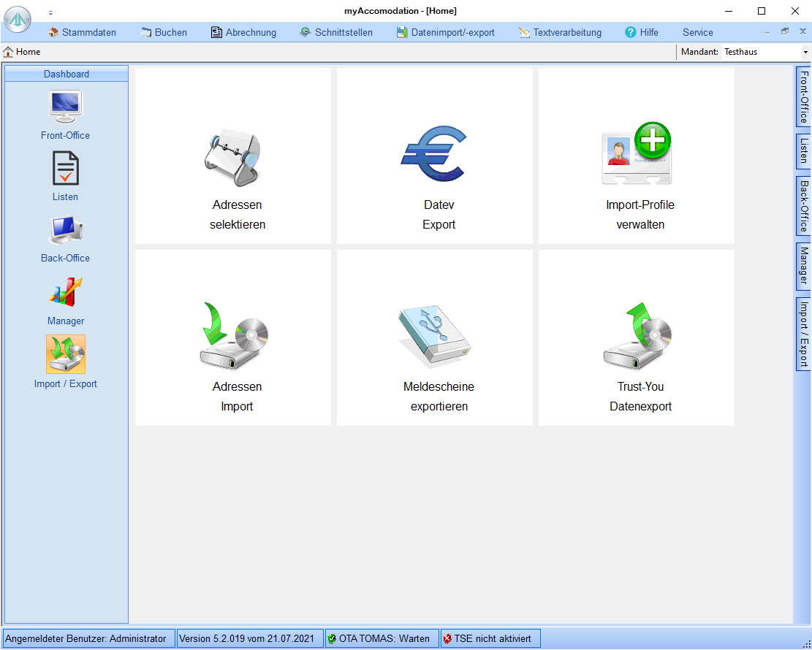Image resolution: width=812 pixels, height=650 pixels.
Task: Open the quick access toolbar dropdown arrow
Action: (x=50, y=12)
